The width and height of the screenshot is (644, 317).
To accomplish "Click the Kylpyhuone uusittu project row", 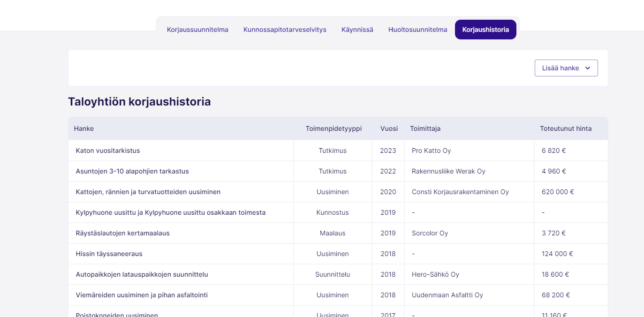I will tap(171, 212).
